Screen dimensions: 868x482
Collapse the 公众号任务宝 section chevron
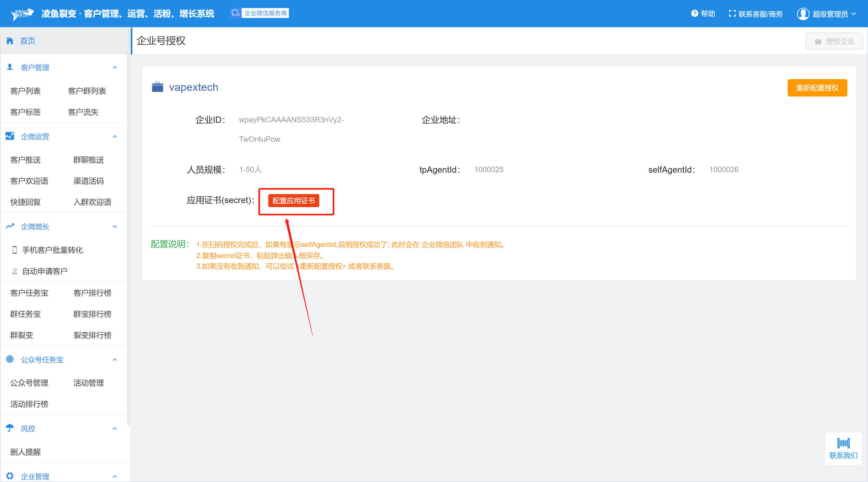pyautogui.click(x=114, y=359)
